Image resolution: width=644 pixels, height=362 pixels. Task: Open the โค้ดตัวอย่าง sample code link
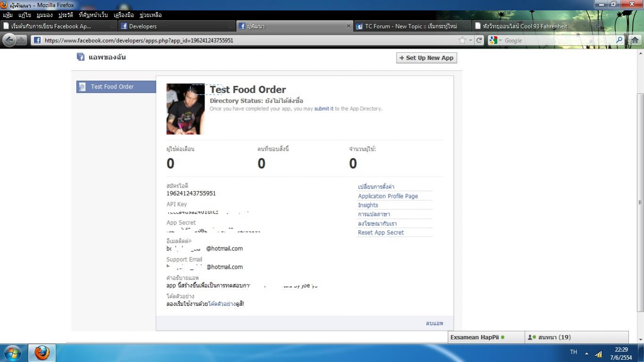tap(222, 304)
